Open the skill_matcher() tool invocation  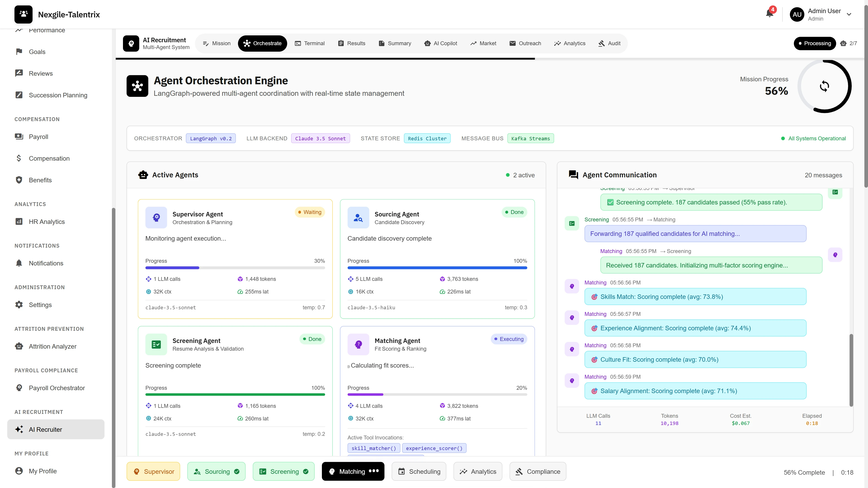(x=374, y=448)
